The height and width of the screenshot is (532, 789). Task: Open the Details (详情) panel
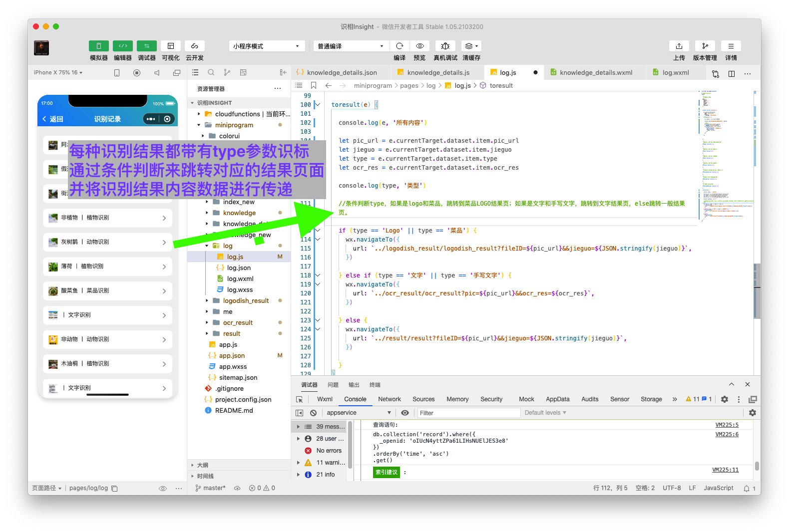point(731,46)
